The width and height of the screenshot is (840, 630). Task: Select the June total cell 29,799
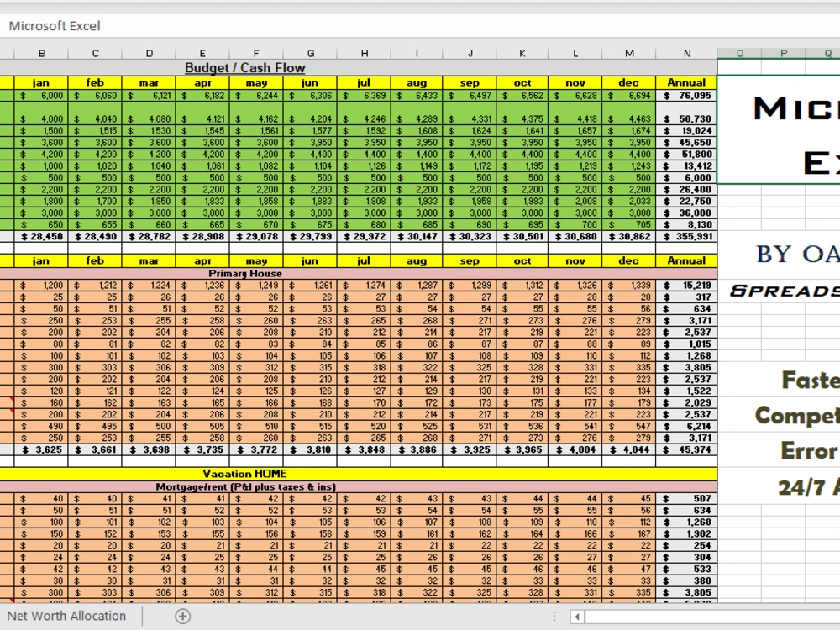[310, 236]
